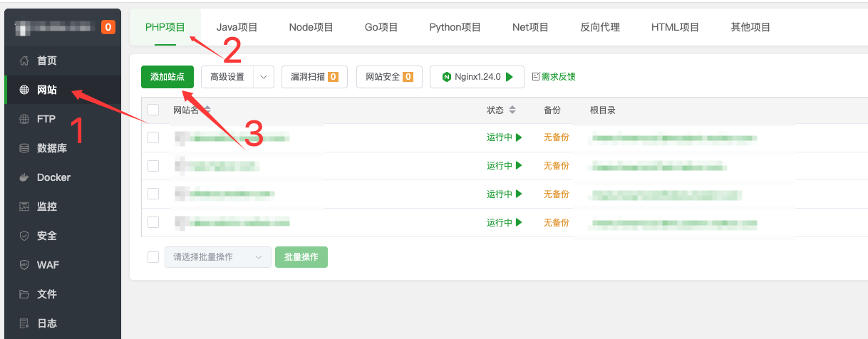Click the globe icon for 网站
The height and width of the screenshot is (339, 868).
[x=24, y=90]
